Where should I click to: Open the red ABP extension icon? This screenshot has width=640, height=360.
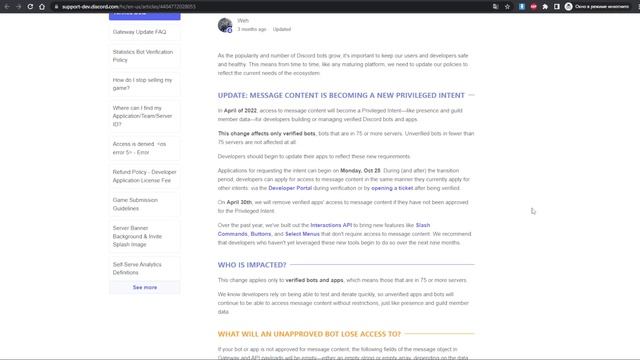click(x=533, y=7)
